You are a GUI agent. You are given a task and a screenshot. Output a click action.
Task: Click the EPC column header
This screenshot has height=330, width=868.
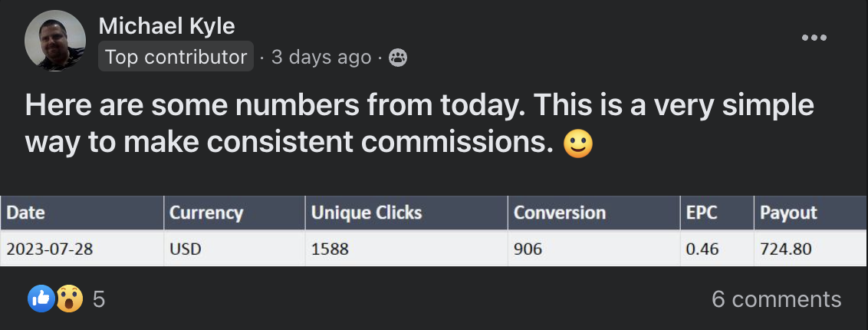pos(701,213)
